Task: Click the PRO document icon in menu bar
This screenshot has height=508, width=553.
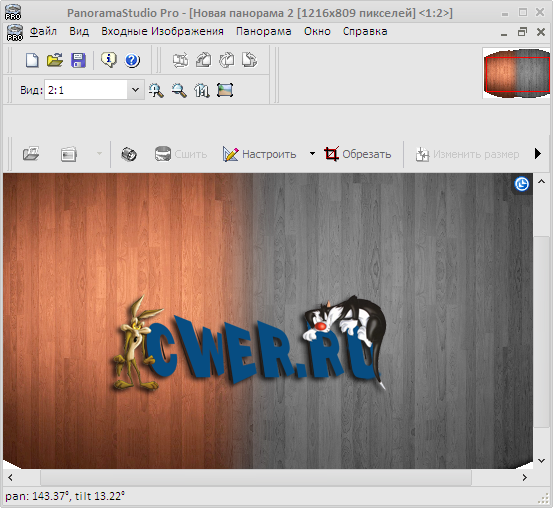Action: pyautogui.click(x=14, y=32)
